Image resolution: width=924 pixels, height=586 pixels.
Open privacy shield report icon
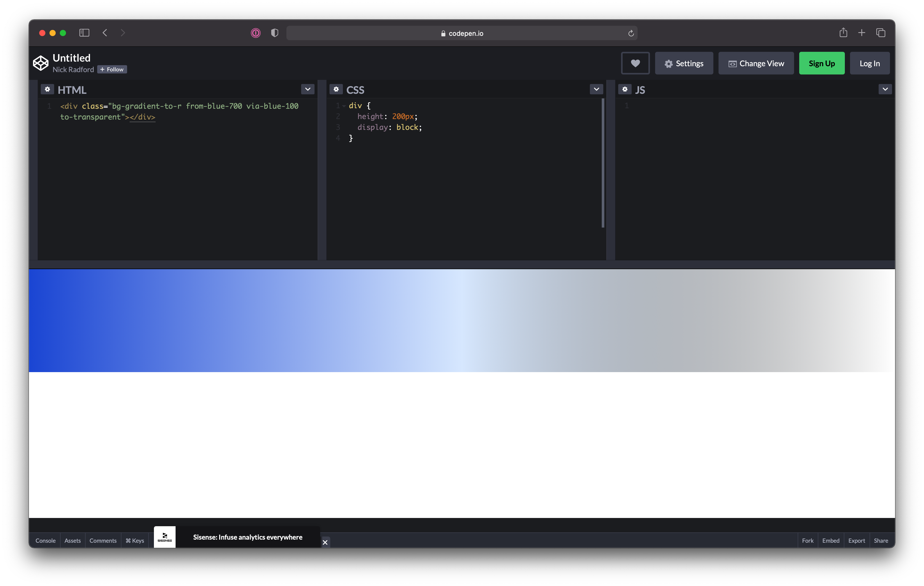274,33
